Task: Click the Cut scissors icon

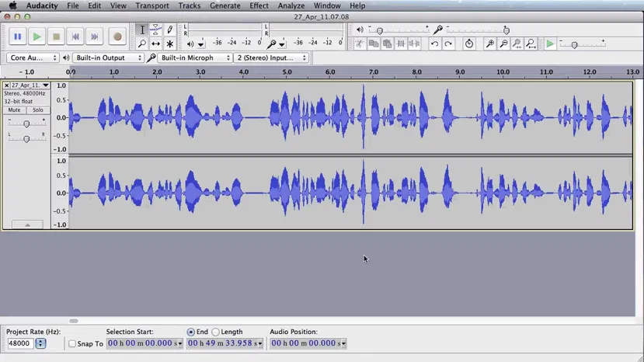Action: coord(360,44)
